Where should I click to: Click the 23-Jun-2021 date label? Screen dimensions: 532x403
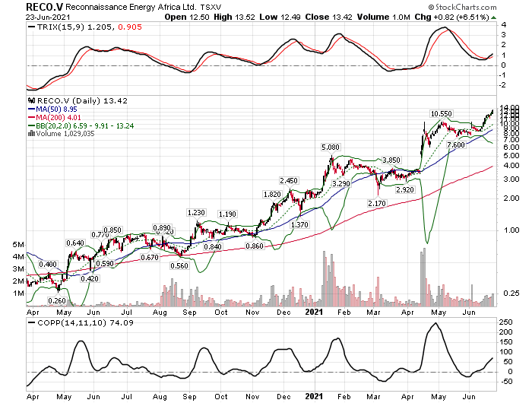coord(47,17)
